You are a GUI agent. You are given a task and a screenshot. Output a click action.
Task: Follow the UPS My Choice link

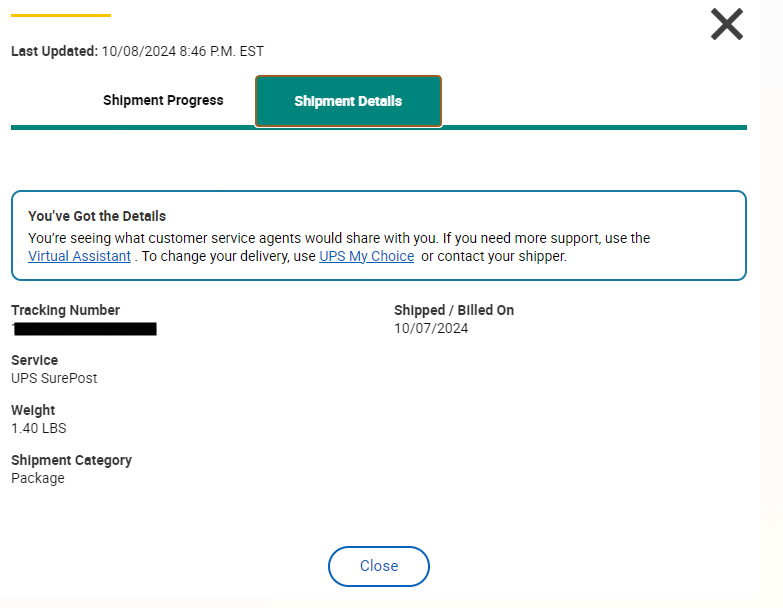point(366,256)
